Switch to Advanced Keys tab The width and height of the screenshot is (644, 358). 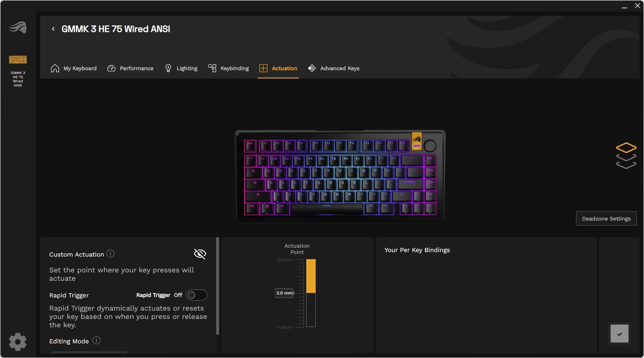(x=334, y=68)
